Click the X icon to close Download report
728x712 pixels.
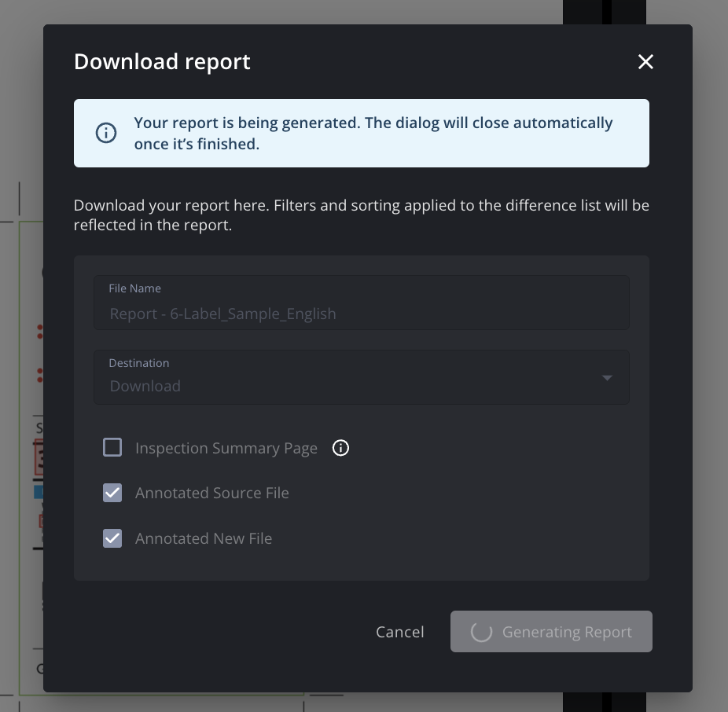click(x=645, y=61)
